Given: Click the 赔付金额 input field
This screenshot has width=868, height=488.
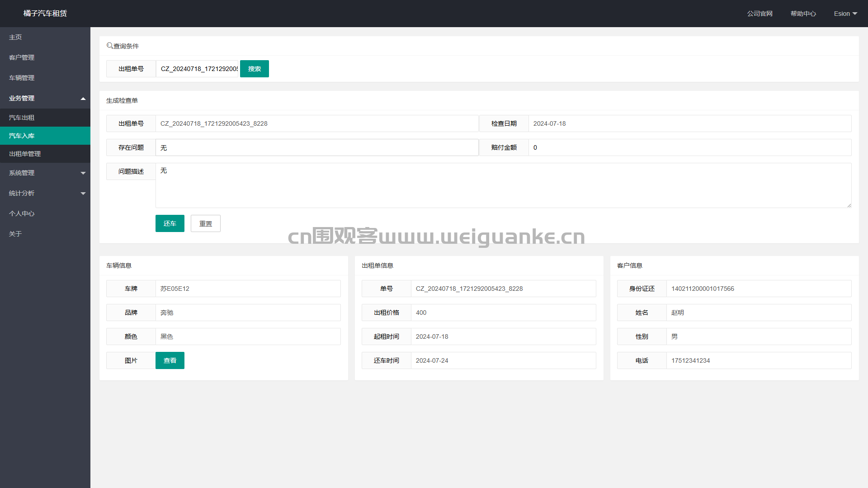Looking at the screenshot, I should coord(689,147).
